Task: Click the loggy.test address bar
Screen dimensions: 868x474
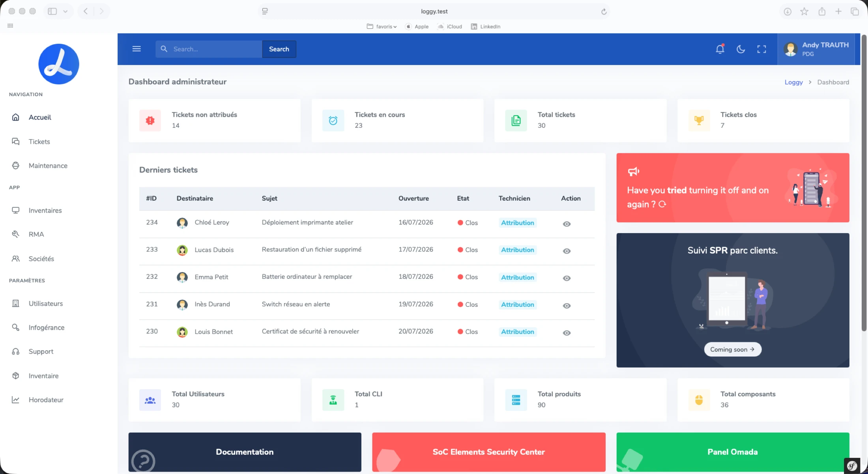Action: [434, 11]
